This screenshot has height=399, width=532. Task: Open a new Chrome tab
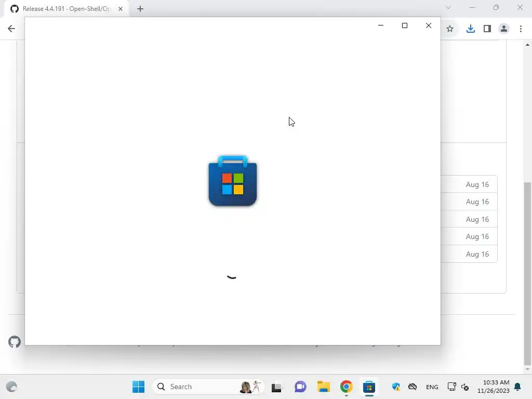(x=140, y=9)
